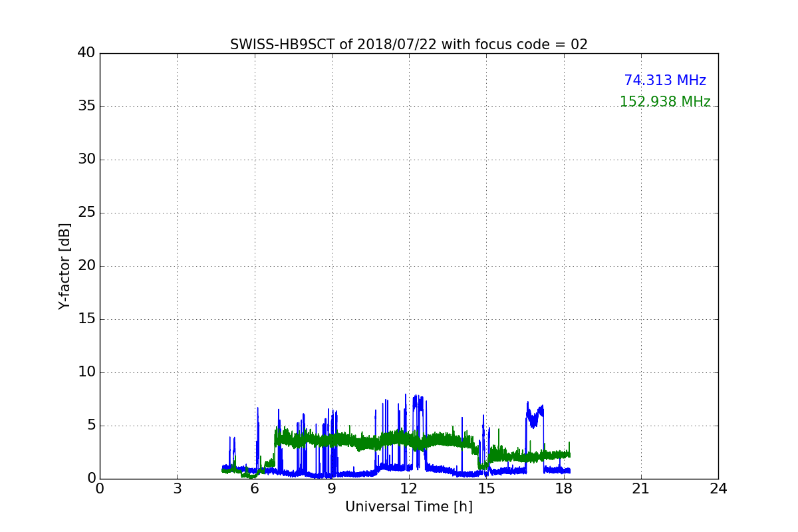This screenshot has width=798, height=532.
Task: Select the blue 74.313 MHz legend label
Action: tap(665, 80)
